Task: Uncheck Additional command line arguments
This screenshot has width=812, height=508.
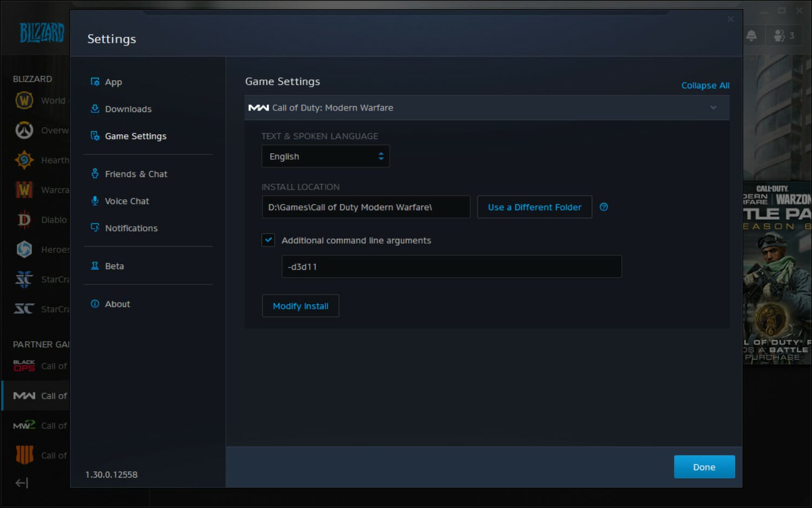Action: coord(269,240)
